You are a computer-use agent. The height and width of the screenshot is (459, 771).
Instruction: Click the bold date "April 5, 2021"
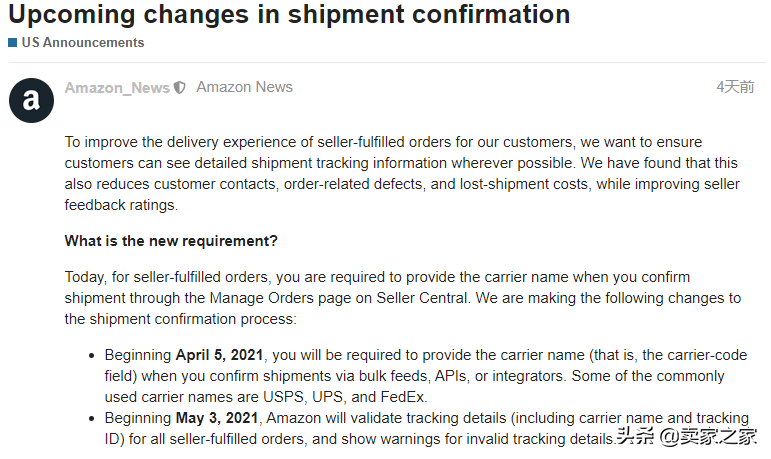pos(219,355)
